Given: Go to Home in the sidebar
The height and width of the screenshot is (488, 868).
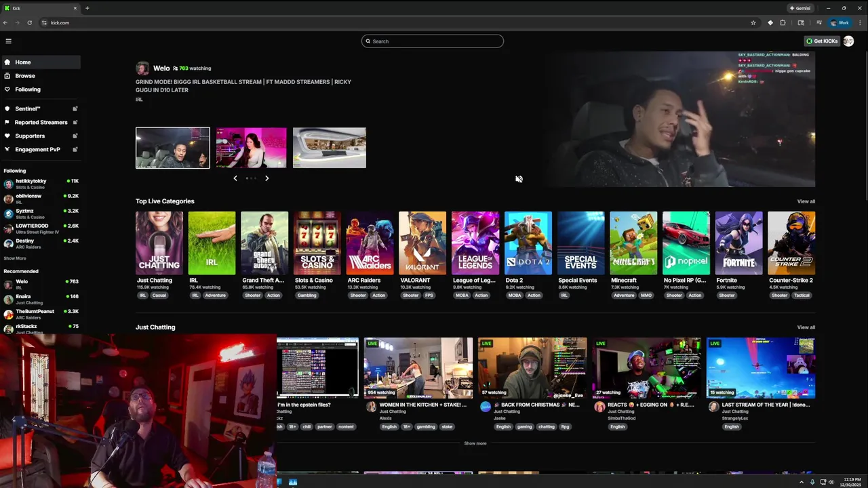Looking at the screenshot, I should (41, 62).
